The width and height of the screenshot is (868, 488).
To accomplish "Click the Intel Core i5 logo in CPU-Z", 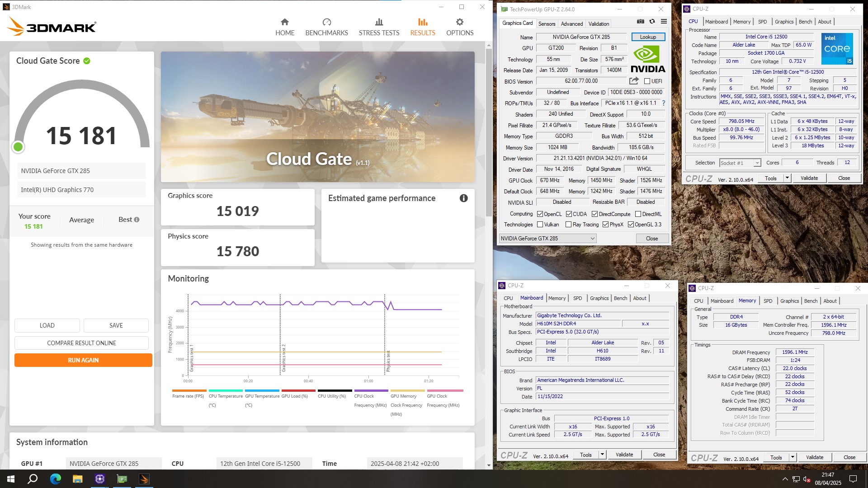I will pos(837,48).
